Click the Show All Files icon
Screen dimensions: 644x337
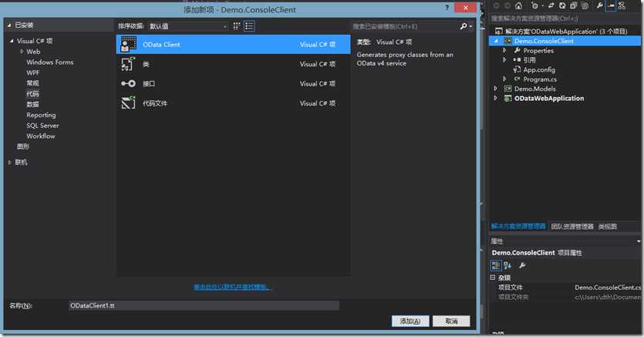pyautogui.click(x=585, y=5)
